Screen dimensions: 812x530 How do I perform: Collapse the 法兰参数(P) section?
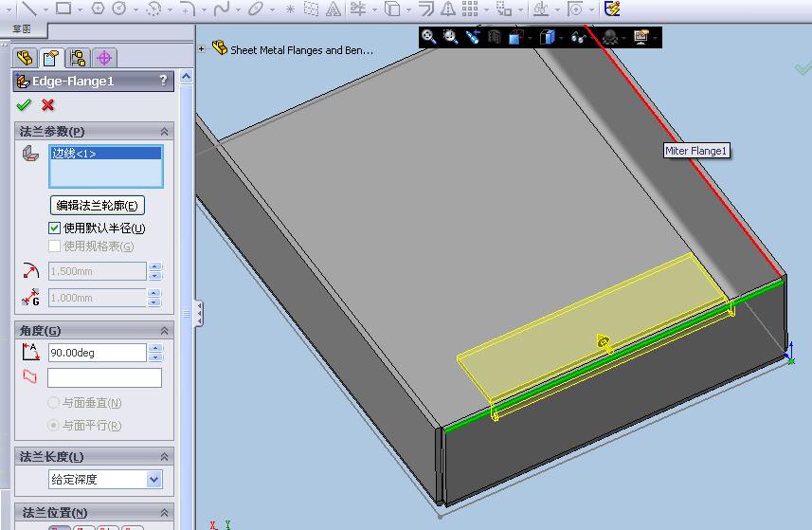point(164,132)
